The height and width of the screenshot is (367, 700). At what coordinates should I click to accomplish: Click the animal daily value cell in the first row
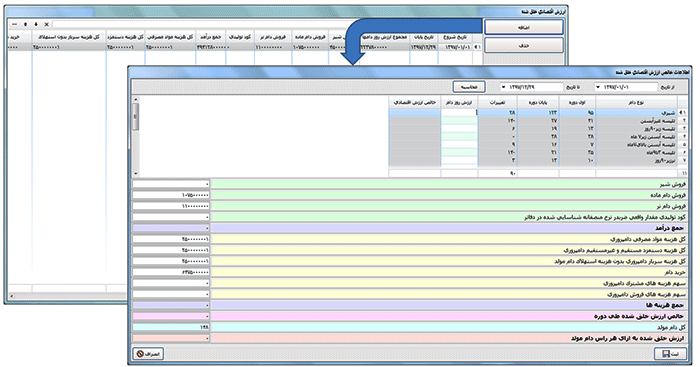(x=459, y=113)
